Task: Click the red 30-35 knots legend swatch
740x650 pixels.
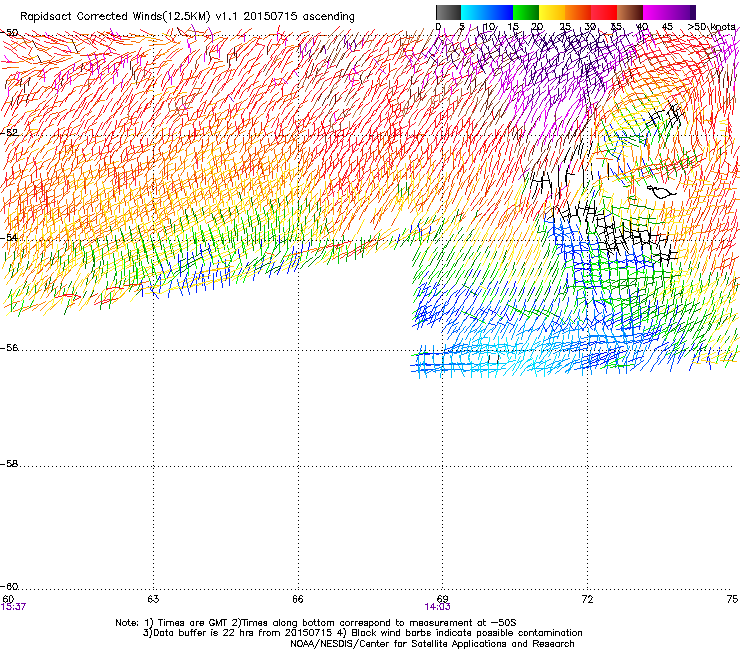Action: point(604,12)
